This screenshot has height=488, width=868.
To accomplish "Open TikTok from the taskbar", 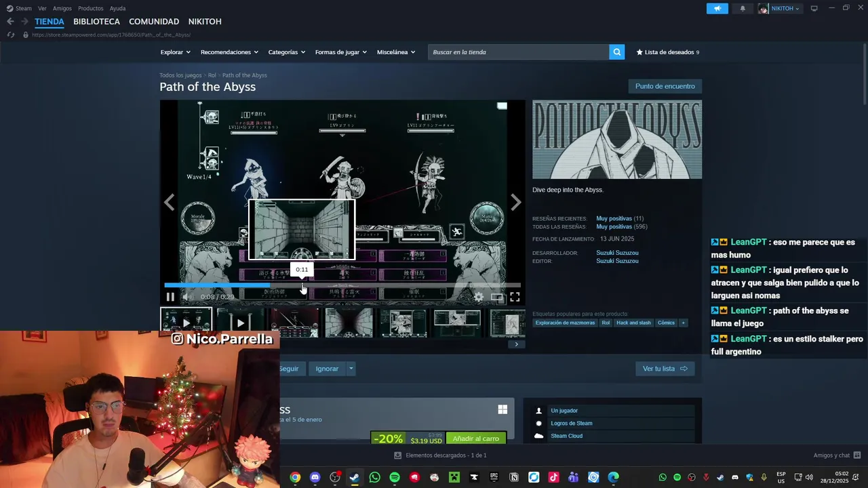I will coord(554,477).
